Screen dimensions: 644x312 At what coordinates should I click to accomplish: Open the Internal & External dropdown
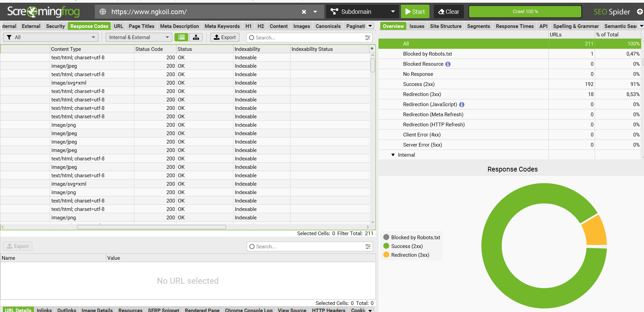[x=139, y=37]
